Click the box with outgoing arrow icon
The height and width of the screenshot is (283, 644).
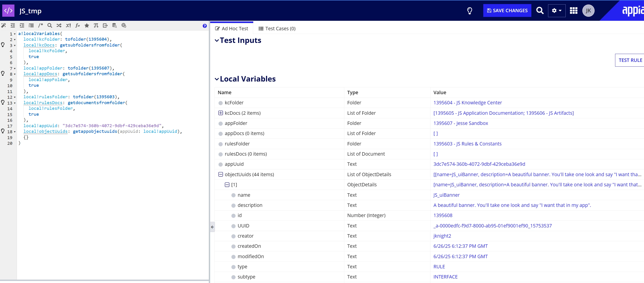pyautogui.click(x=105, y=25)
